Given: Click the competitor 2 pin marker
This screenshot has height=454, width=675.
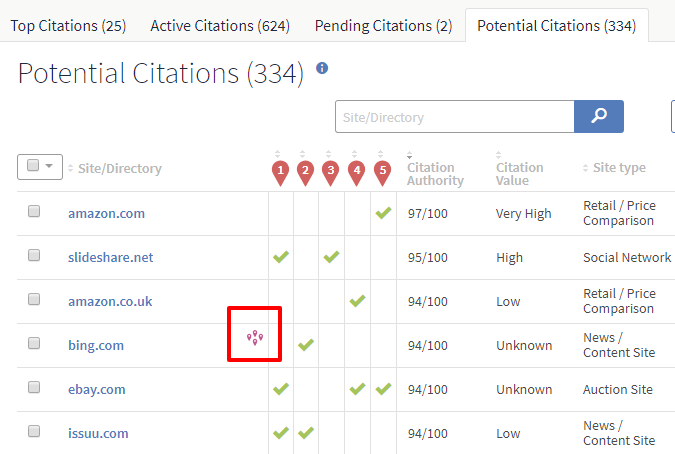Looking at the screenshot, I should (306, 173).
